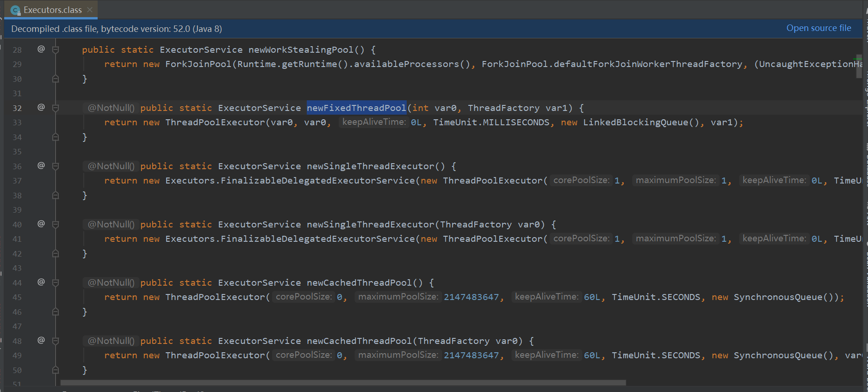Click fold end marker on line 34
This screenshot has width=868, height=392.
(x=56, y=137)
